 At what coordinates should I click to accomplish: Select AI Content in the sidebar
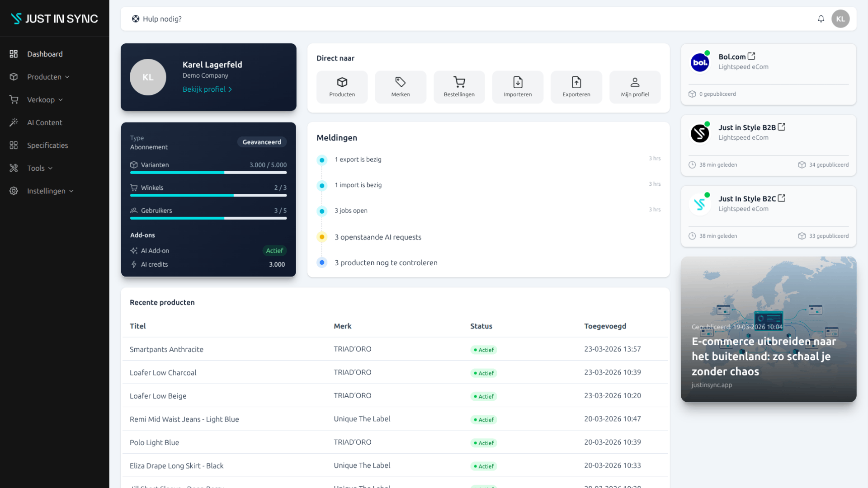point(44,122)
